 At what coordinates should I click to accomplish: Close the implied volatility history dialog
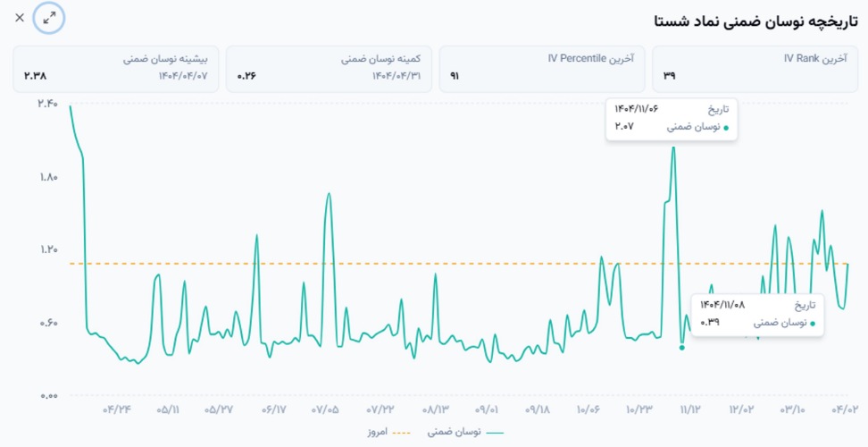[20, 18]
